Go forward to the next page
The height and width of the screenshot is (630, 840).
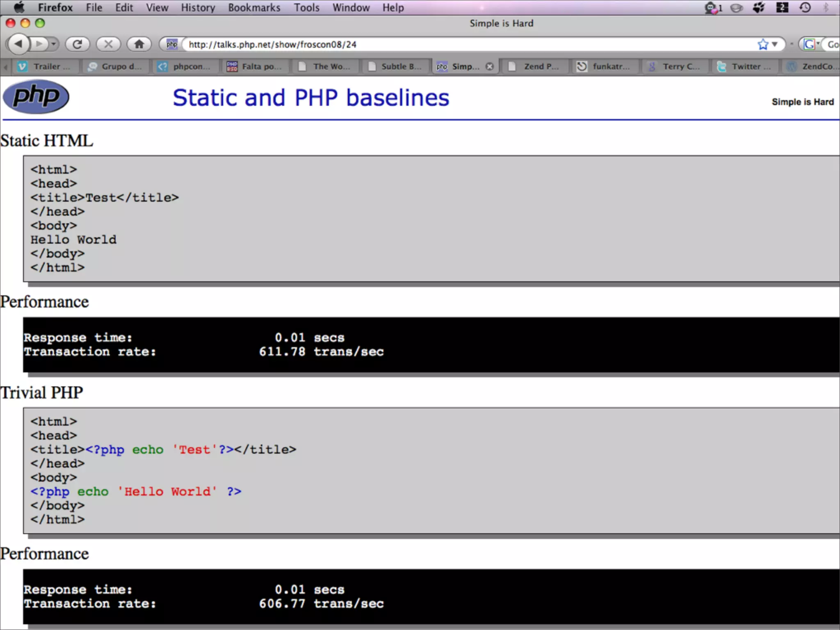coord(39,44)
